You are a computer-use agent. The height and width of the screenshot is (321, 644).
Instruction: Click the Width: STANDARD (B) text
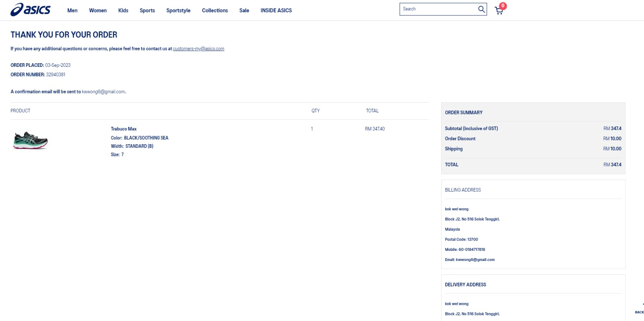[132, 146]
